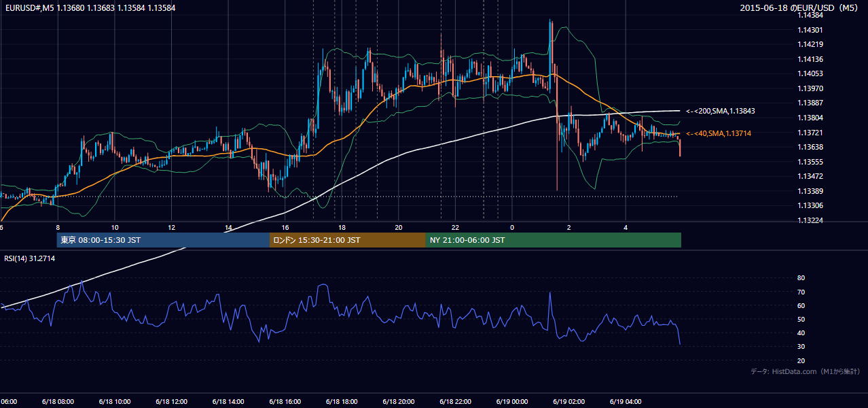Click the RSI(14) 31.2714 indicator label
The width and height of the screenshot is (868, 408).
click(x=30, y=258)
